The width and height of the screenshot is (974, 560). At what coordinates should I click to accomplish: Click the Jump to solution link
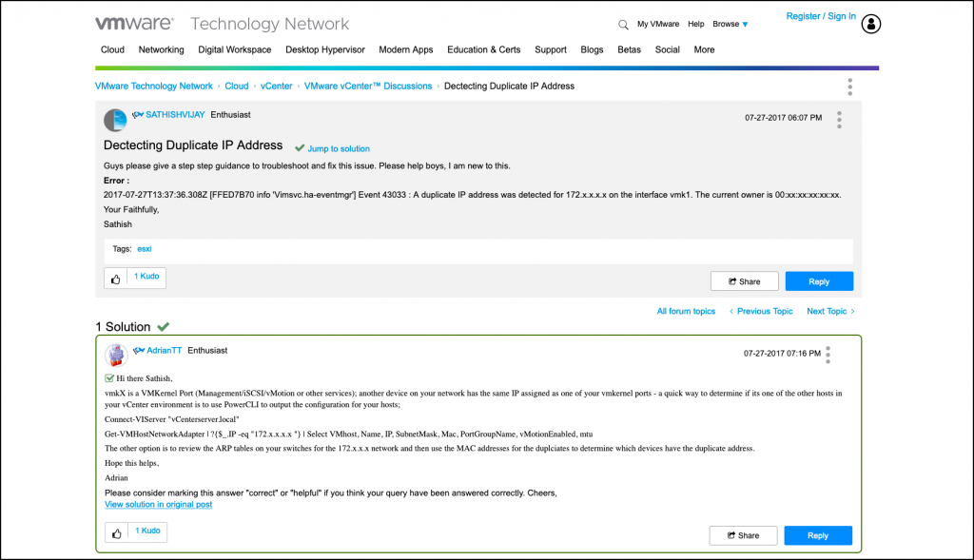click(x=338, y=149)
